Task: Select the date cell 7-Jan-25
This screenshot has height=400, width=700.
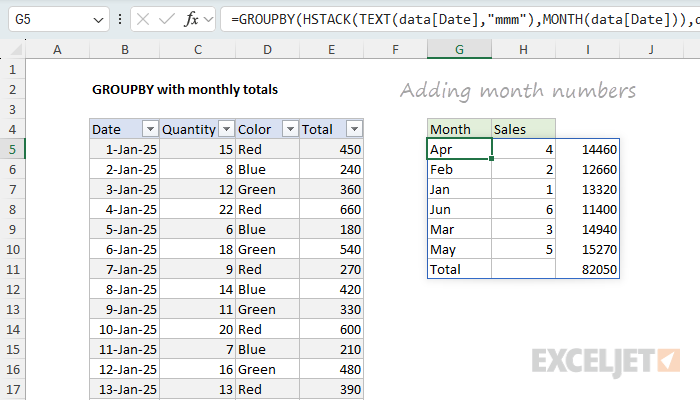Action: click(125, 269)
